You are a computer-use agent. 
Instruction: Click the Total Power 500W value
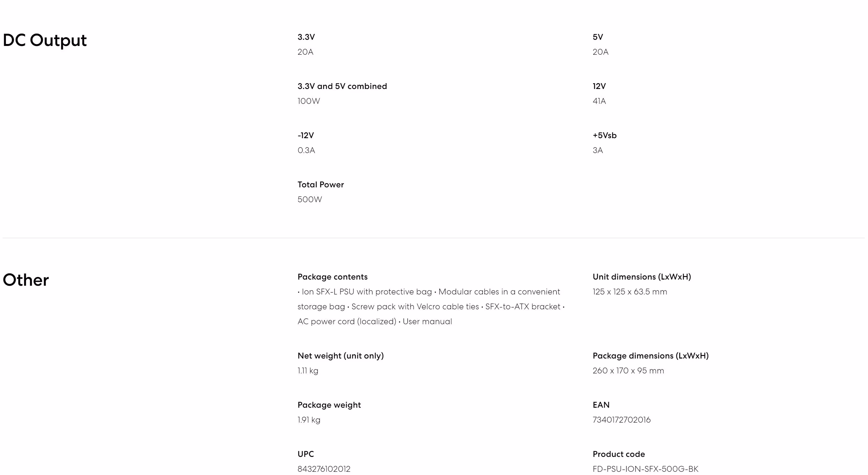coord(310,199)
